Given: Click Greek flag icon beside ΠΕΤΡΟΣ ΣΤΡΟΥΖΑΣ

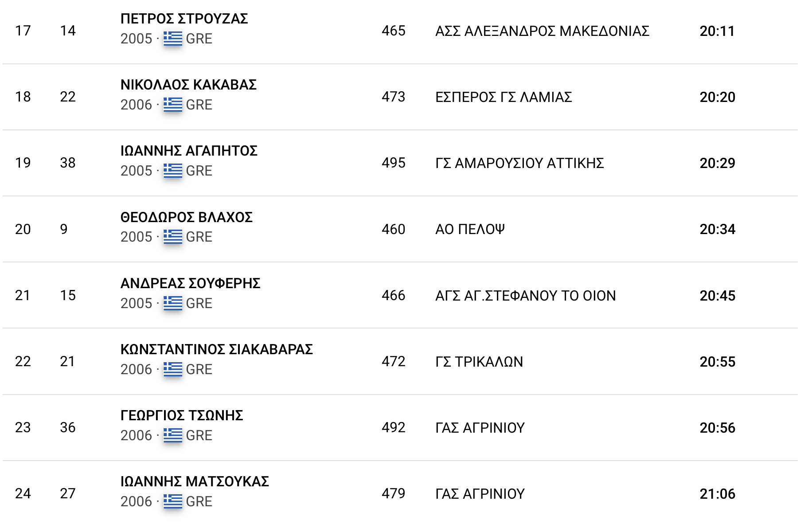Looking at the screenshot, I should coord(172,39).
